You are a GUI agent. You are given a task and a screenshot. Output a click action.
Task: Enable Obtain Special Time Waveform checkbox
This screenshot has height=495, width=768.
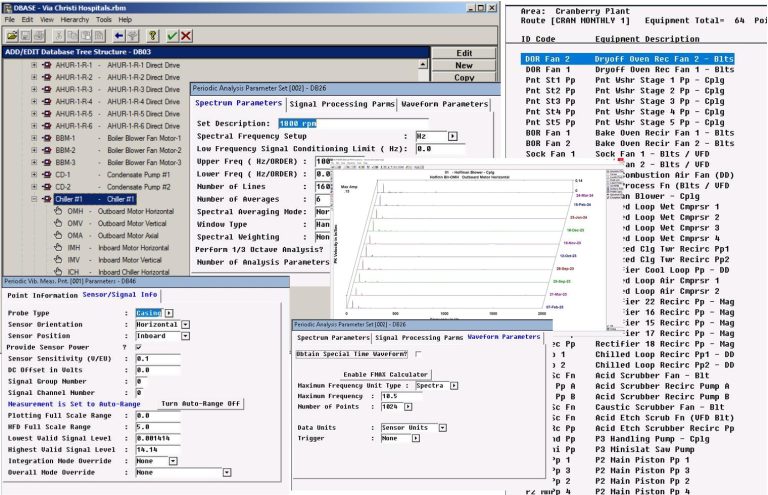coord(418,354)
